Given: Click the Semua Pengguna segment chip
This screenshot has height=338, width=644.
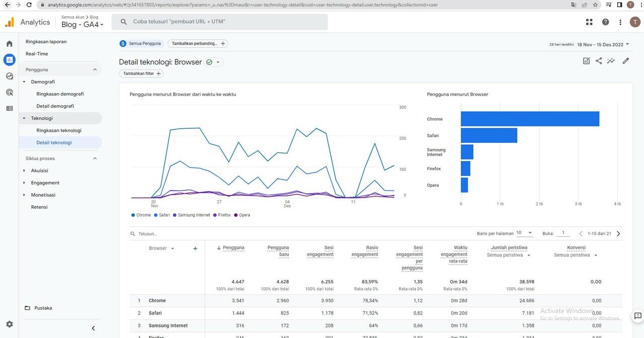Looking at the screenshot, I should pyautogui.click(x=140, y=44).
